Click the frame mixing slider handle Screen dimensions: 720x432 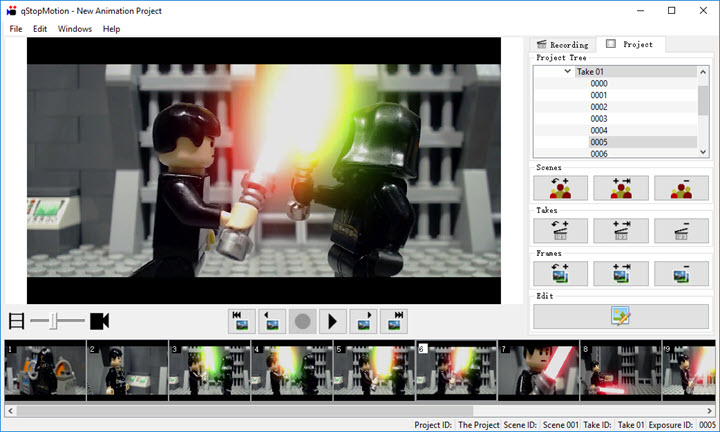(x=54, y=321)
